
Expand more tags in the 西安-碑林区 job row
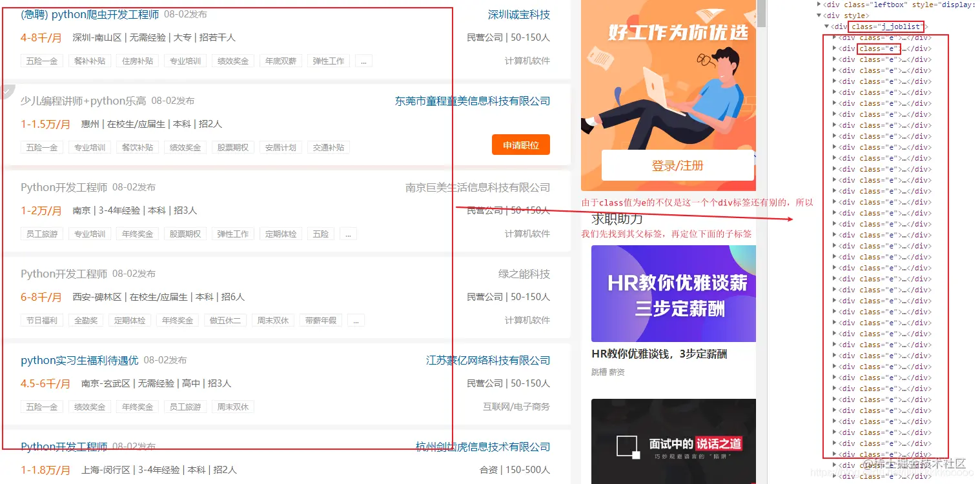pos(356,321)
